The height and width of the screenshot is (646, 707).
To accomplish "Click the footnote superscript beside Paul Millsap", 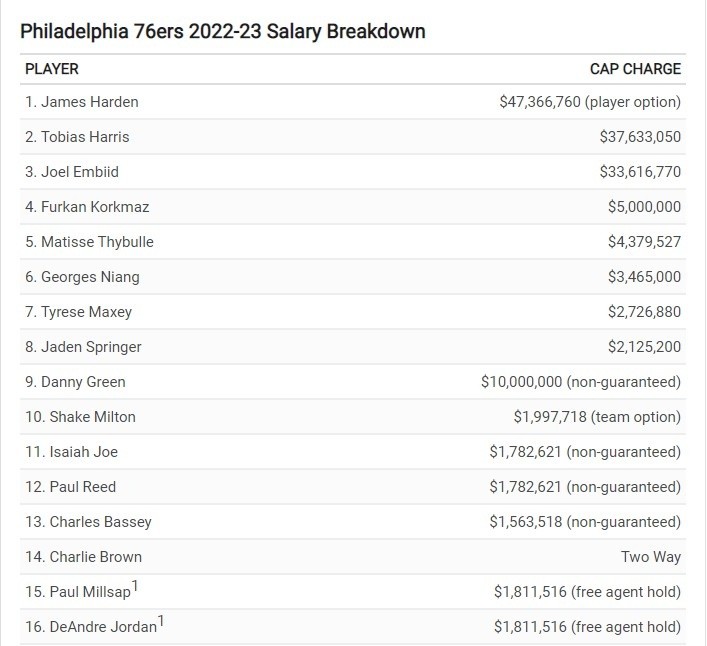I will coord(134,586).
